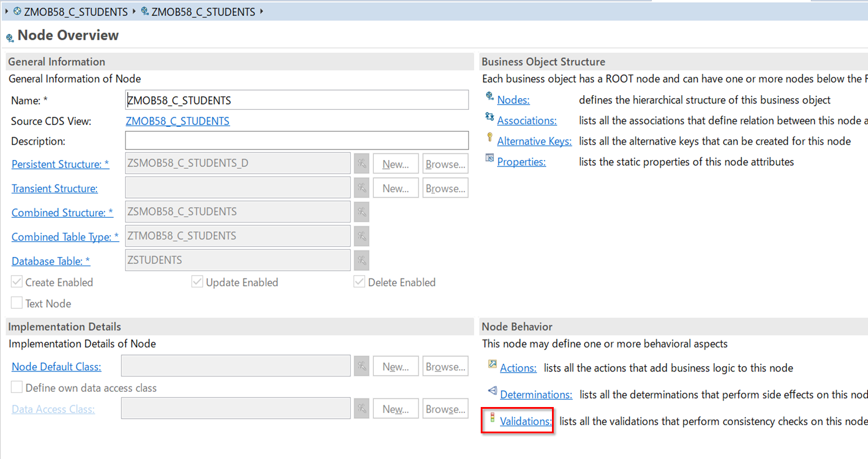Viewport: 868px width, 459px height.
Task: Open the Validations link in Node Behavior
Action: coord(526,421)
